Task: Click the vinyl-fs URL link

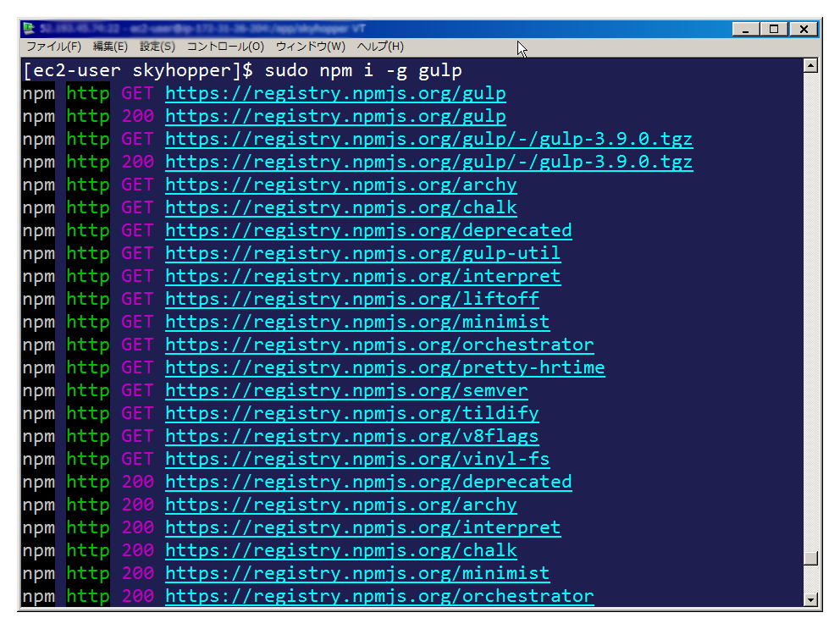Action: coord(357,459)
